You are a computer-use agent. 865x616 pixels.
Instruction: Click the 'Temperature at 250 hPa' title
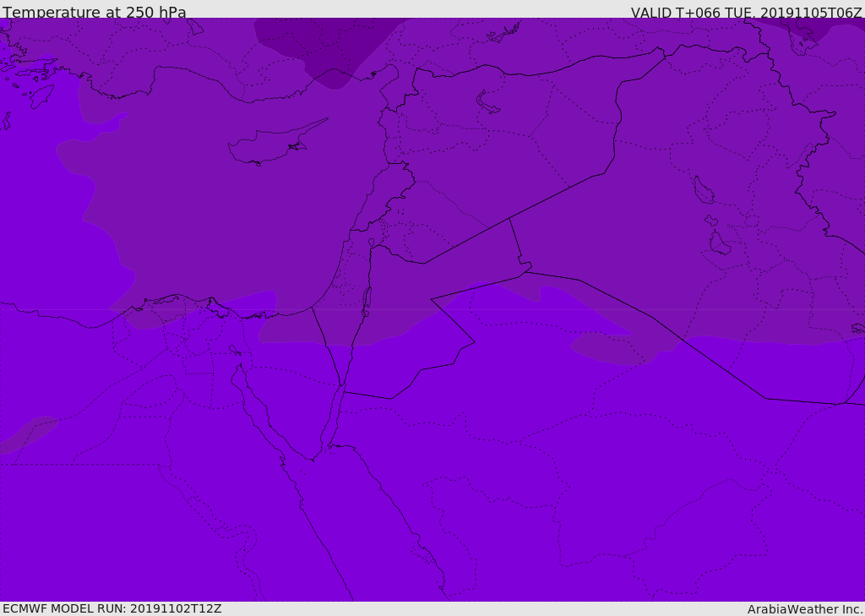95,12
